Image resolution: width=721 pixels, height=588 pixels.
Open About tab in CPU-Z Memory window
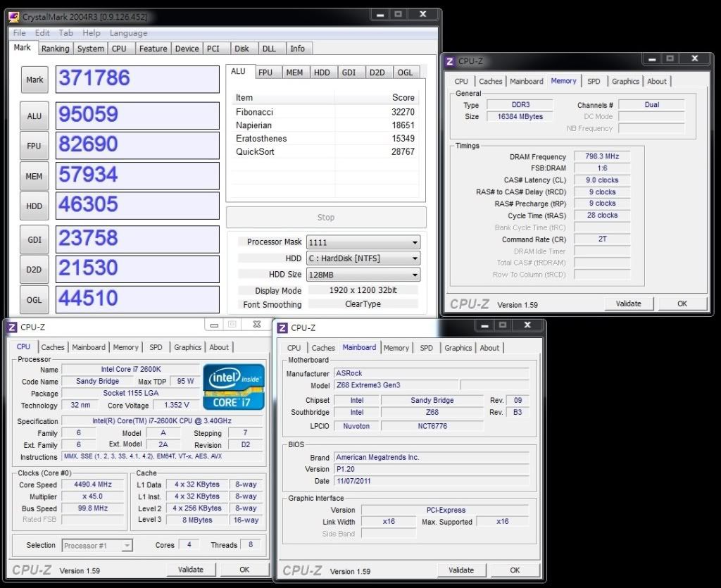pyautogui.click(x=657, y=82)
